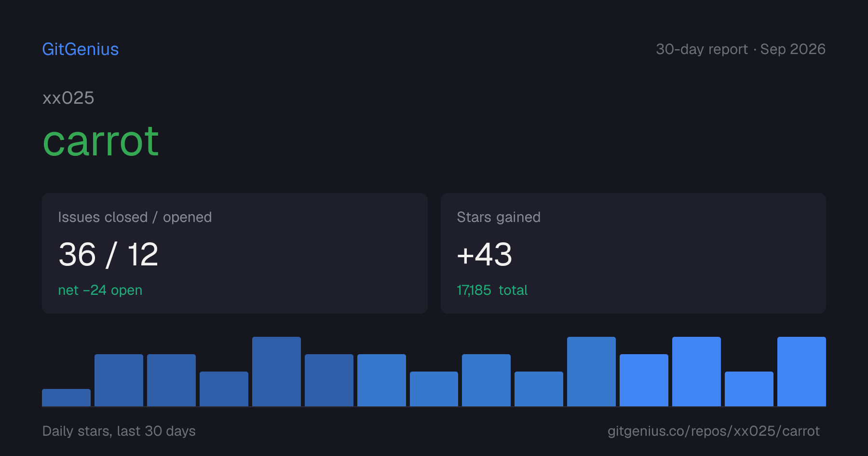Click the 30-day report Sep 2026 label
Viewport: 868px width, 456px height.
pyautogui.click(x=741, y=49)
